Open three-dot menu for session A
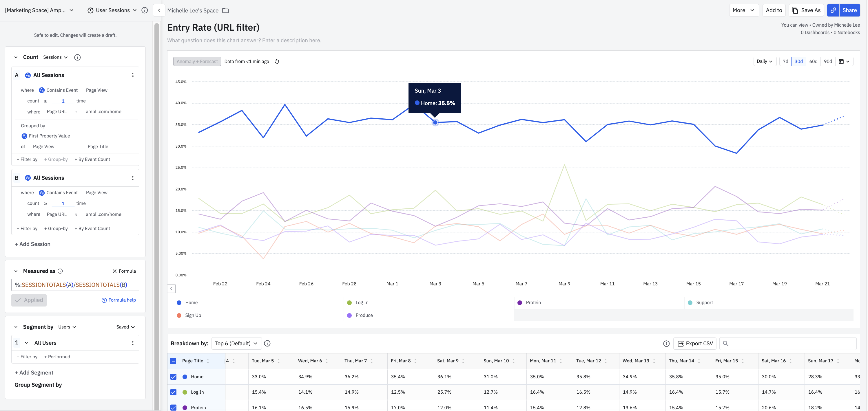Image resolution: width=868 pixels, height=411 pixels. pyautogui.click(x=133, y=76)
